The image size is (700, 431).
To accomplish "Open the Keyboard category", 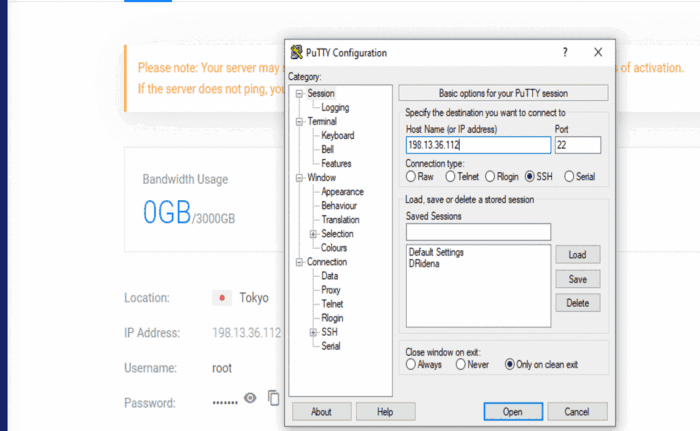I will [x=338, y=135].
